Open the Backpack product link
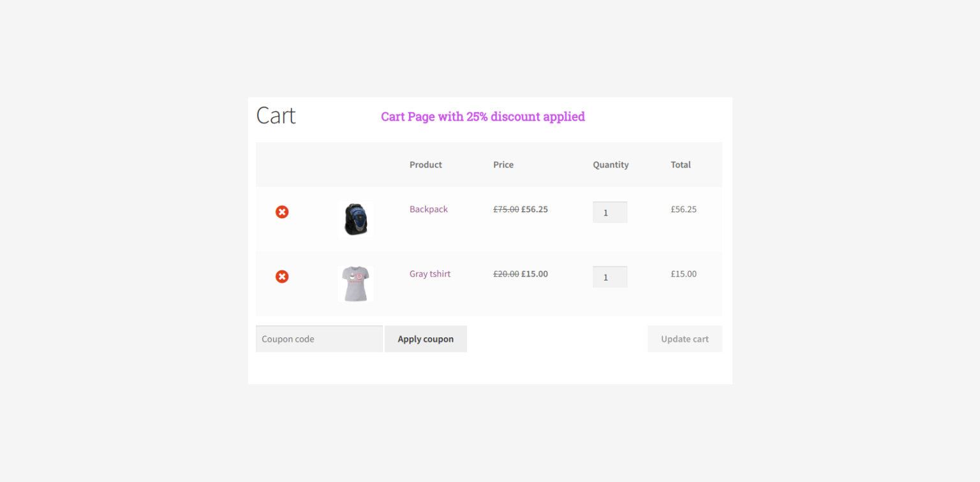Screen dimensions: 980x482 (x=428, y=209)
